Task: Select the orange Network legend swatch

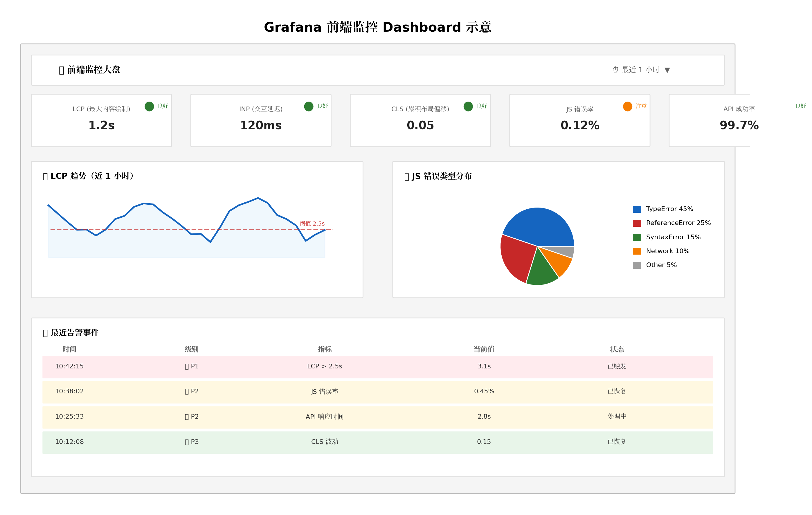Action: click(x=637, y=251)
